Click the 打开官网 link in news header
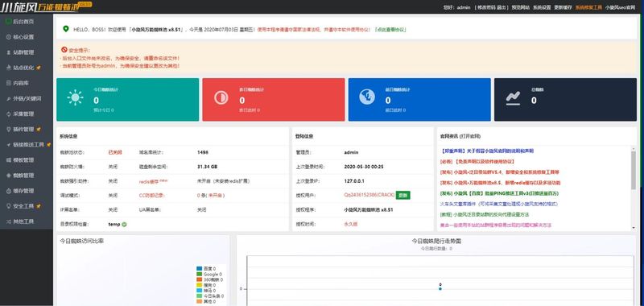This screenshot has width=644, height=306. [470, 136]
